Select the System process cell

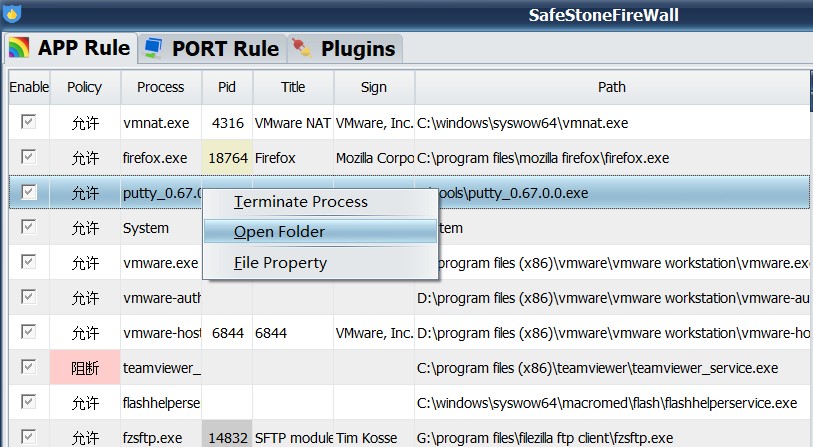click(161, 228)
